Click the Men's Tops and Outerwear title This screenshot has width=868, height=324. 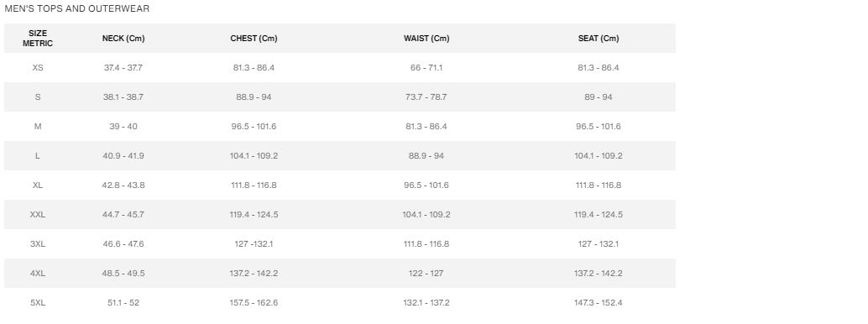(x=77, y=9)
